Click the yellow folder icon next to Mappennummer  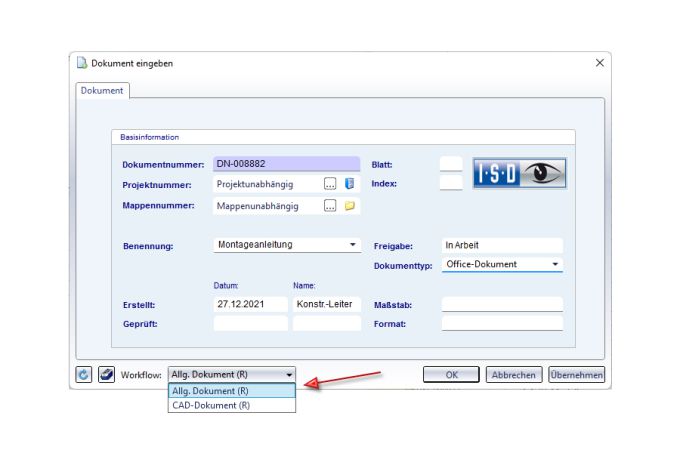click(350, 206)
